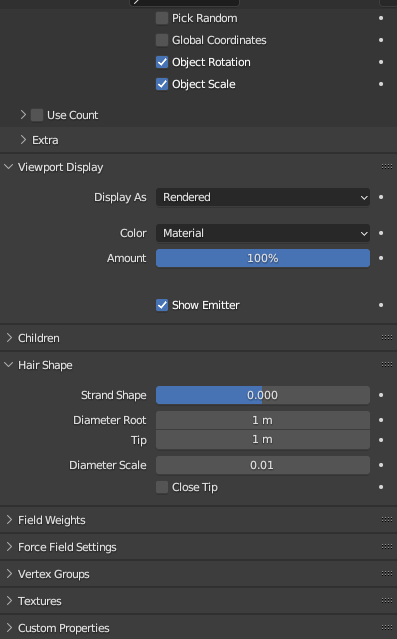Screen dimensions: 397x639
Task: Enable the Global Coordinates checkbox
Action: 162,40
